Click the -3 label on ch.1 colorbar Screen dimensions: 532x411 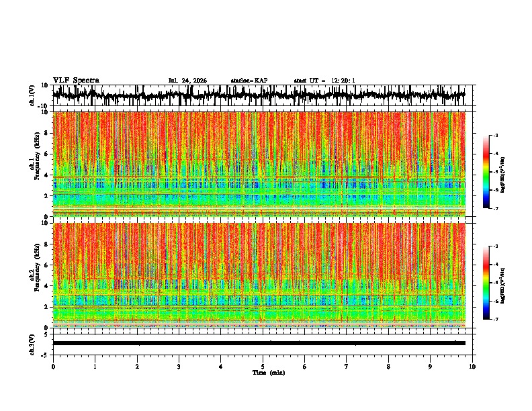click(495, 136)
